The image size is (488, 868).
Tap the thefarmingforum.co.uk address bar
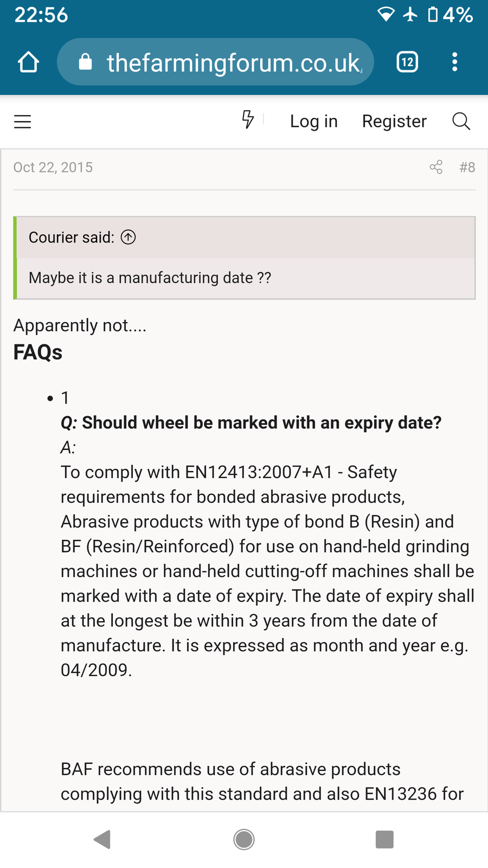234,62
